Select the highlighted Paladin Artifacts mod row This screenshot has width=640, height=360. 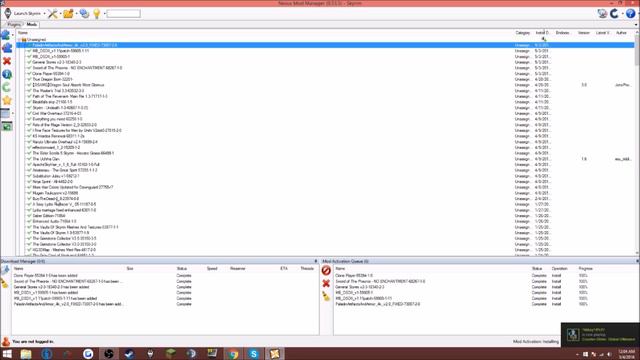point(326,45)
